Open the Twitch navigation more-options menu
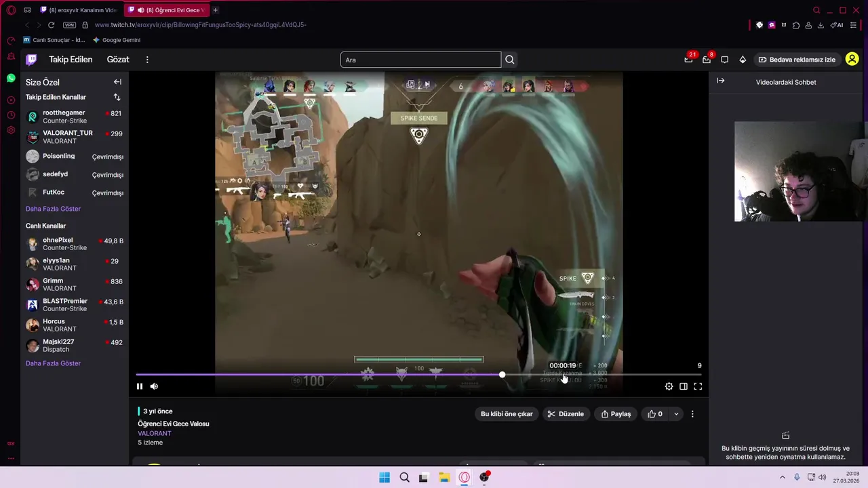Viewport: 868px width, 488px height. click(x=147, y=60)
